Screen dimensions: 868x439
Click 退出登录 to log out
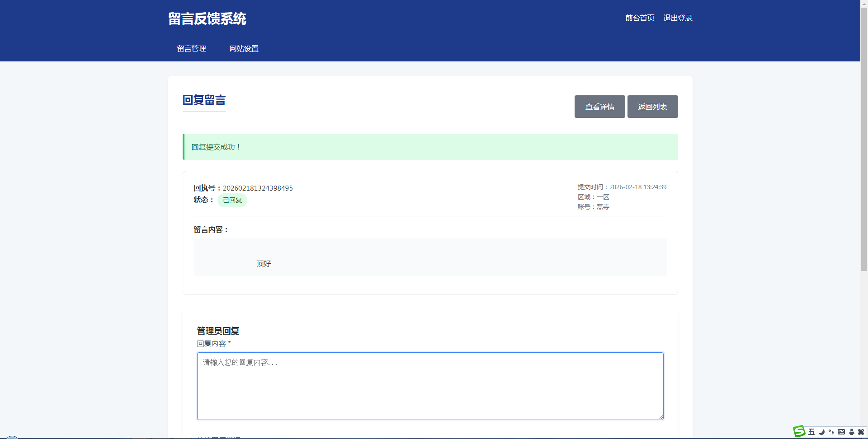(678, 18)
